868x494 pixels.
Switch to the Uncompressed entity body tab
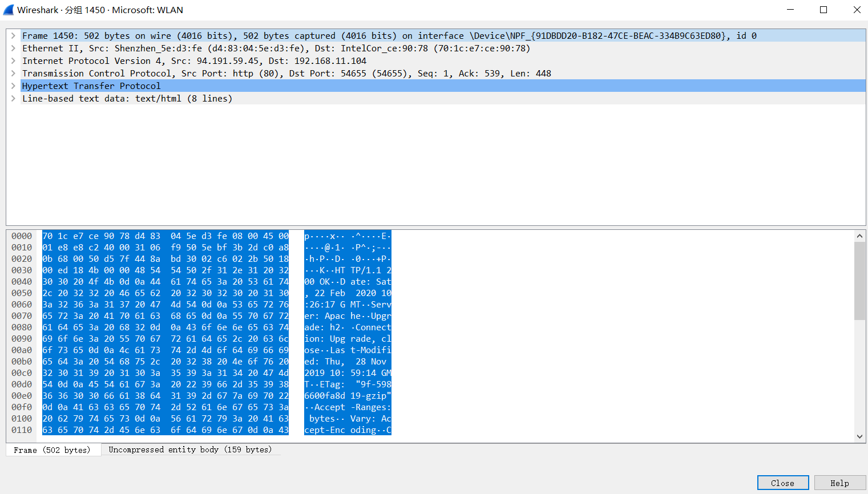188,450
